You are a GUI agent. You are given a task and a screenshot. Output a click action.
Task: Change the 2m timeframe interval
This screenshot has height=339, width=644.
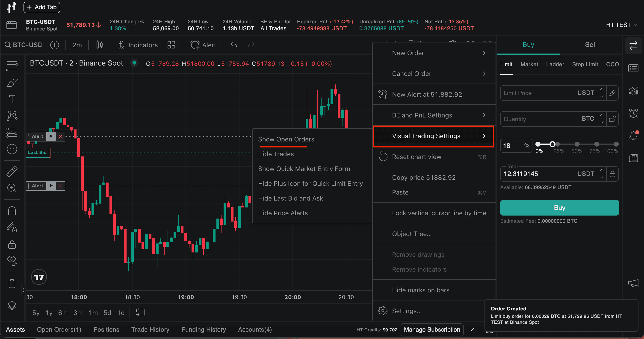coord(77,45)
